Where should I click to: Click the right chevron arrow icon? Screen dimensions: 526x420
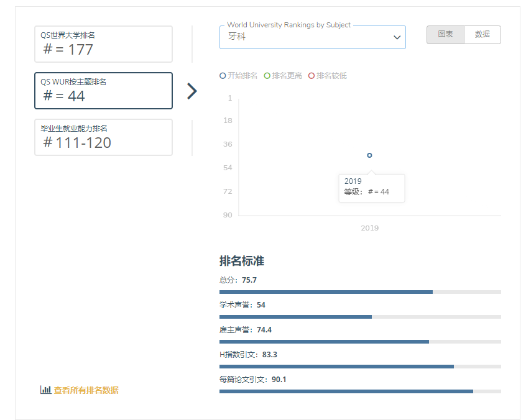192,91
